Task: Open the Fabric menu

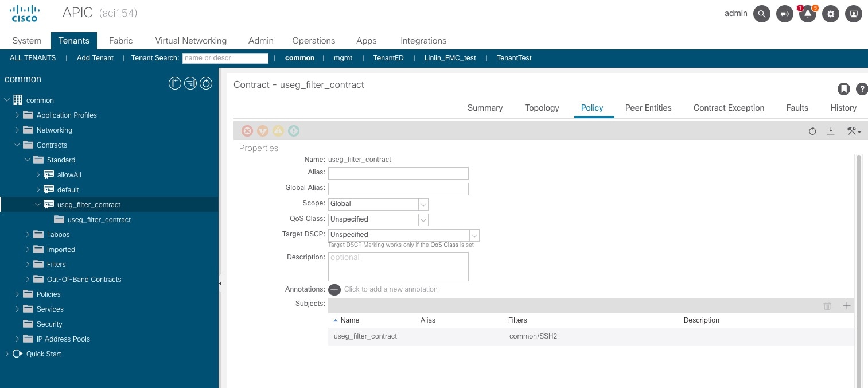Action: click(120, 41)
